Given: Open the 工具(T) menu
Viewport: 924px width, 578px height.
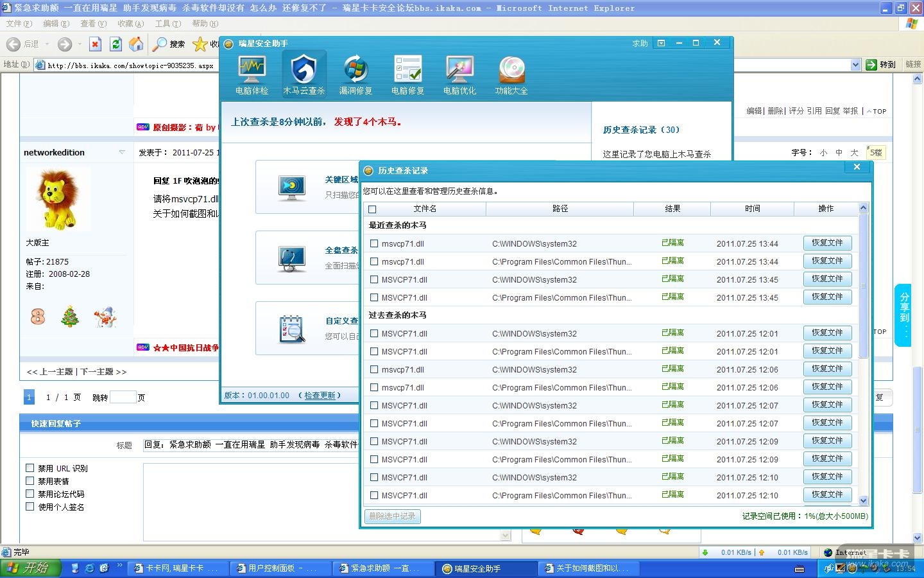Looking at the screenshot, I should (167, 24).
